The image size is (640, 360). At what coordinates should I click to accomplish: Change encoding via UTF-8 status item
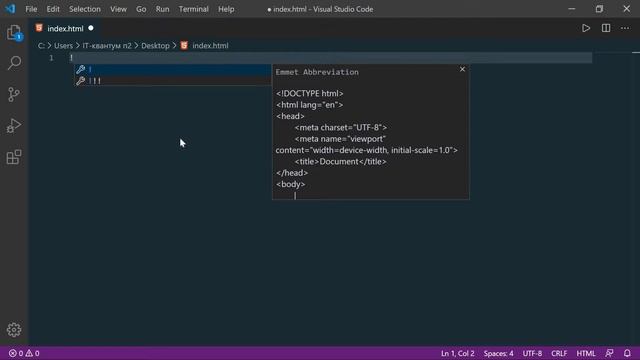point(532,353)
